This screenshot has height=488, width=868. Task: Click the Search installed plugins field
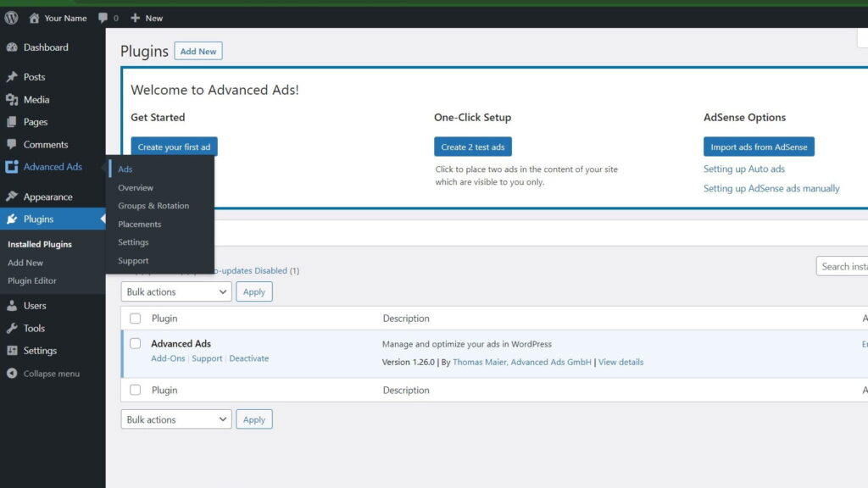(x=842, y=267)
